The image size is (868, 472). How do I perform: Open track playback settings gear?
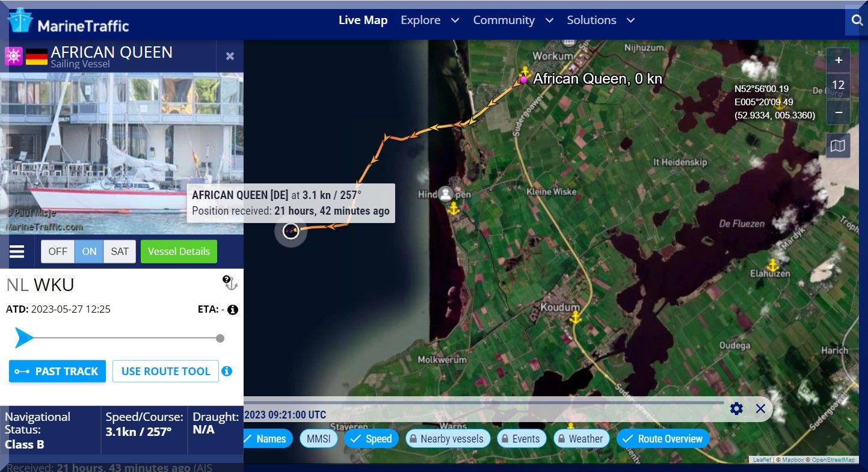click(x=736, y=409)
